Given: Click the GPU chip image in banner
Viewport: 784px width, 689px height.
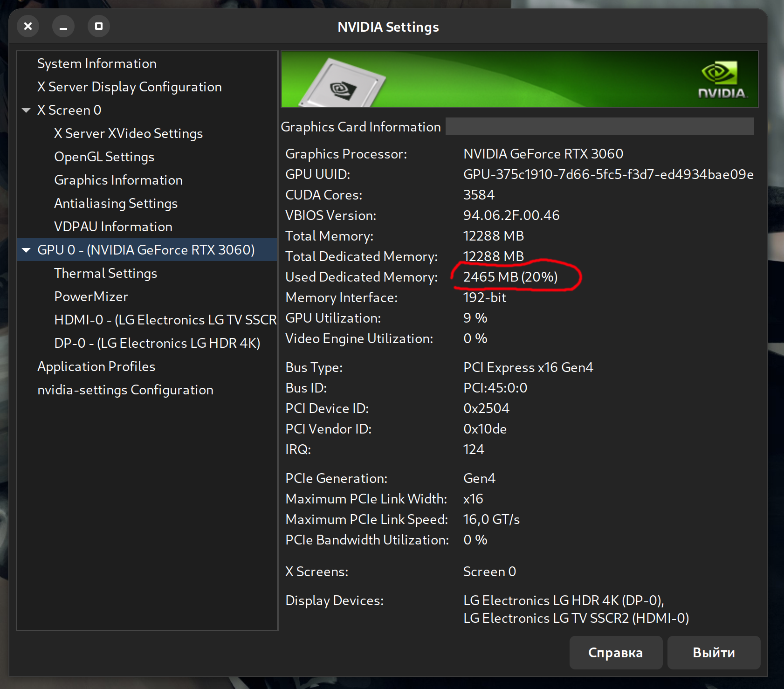Looking at the screenshot, I should pyautogui.click(x=343, y=83).
